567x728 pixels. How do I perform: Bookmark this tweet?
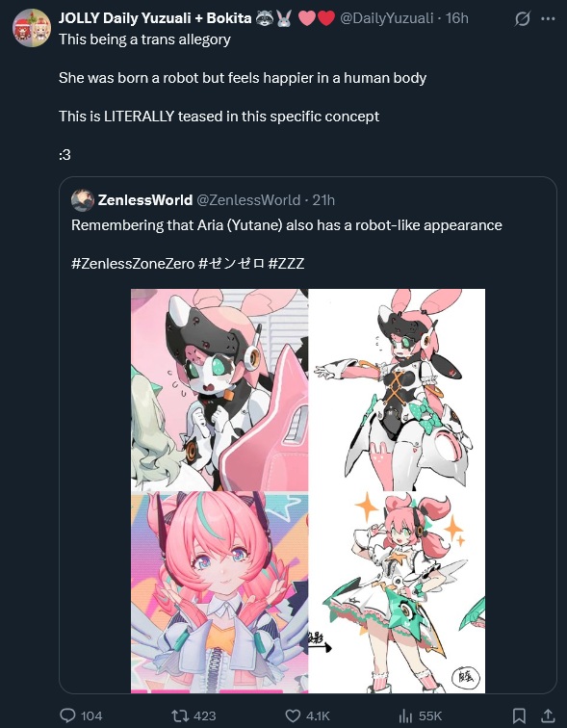[519, 715]
